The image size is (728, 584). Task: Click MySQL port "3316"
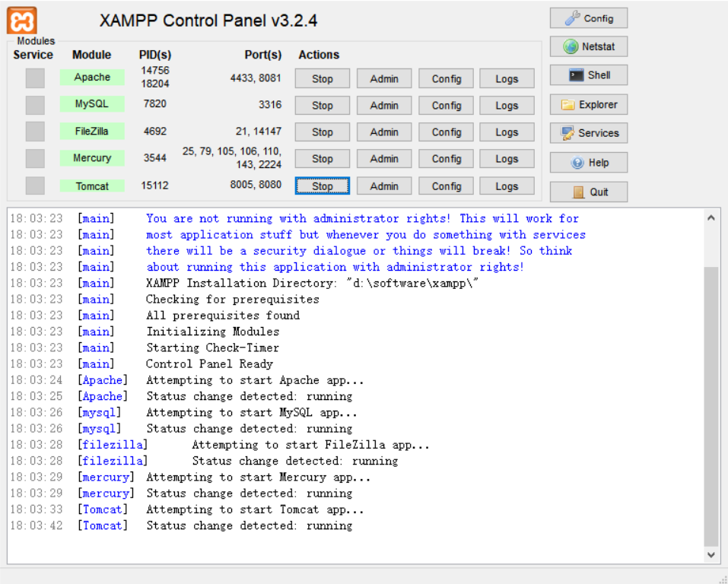(270, 104)
